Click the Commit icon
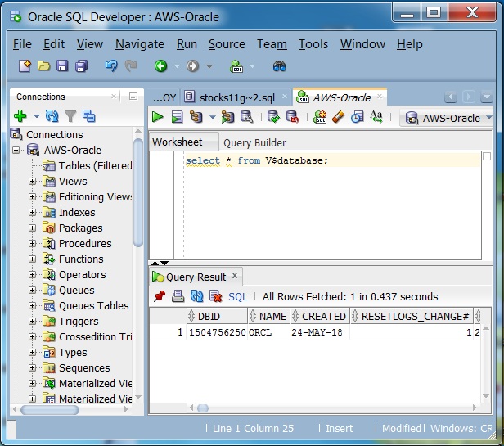 pyautogui.click(x=273, y=117)
